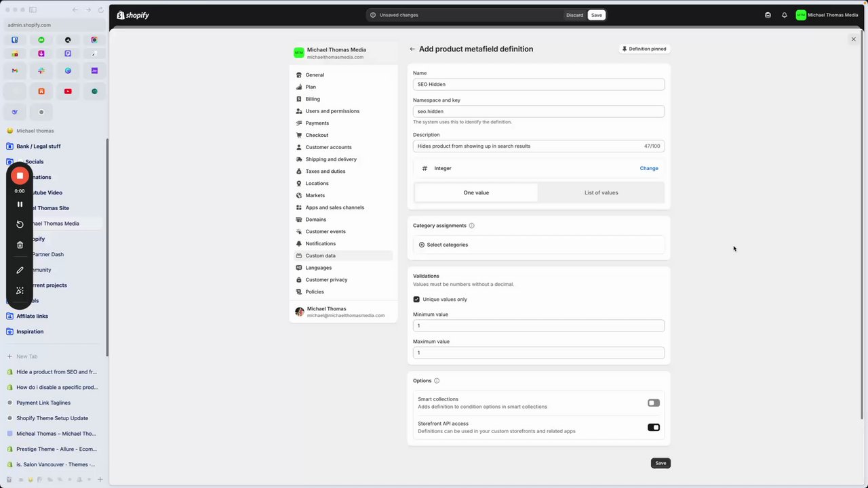The image size is (868, 488).
Task: Uncheck the Unique values only checkbox
Action: pyautogui.click(x=416, y=300)
